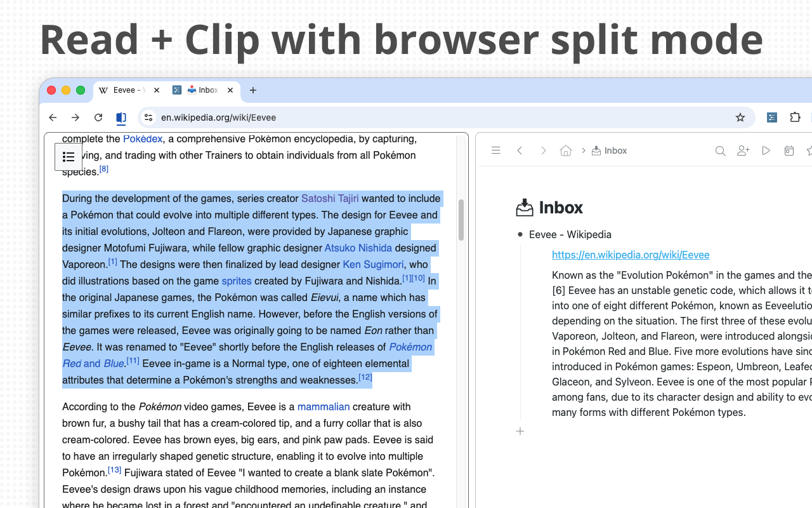This screenshot has width=812, height=508.
Task: Toggle the sidebar hamburger menu in notes app
Action: 496,150
